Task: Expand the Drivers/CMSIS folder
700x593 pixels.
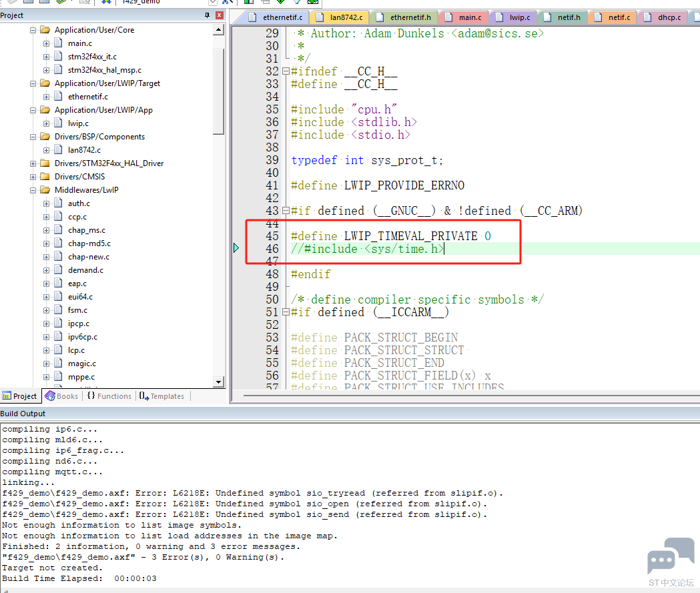Action: pyautogui.click(x=33, y=177)
